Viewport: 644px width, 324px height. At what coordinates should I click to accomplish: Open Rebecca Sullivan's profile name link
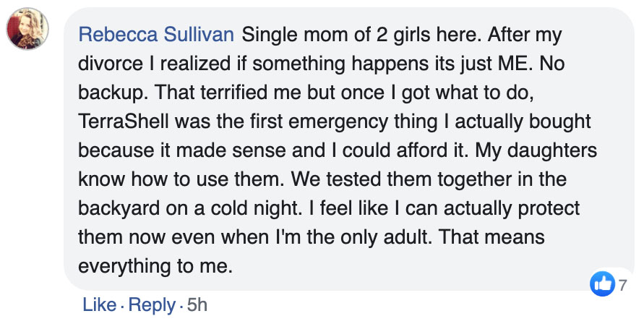coord(157,34)
